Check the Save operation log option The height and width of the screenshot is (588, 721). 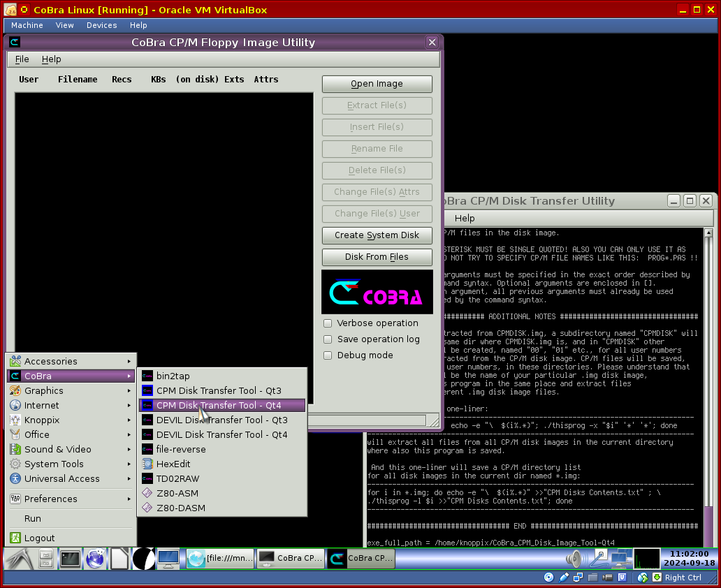coord(328,339)
